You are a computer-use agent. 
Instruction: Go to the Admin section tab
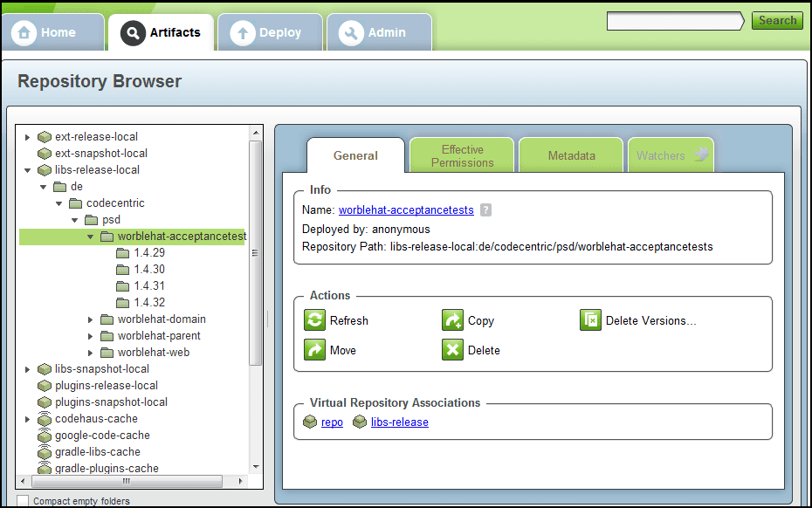tap(377, 33)
